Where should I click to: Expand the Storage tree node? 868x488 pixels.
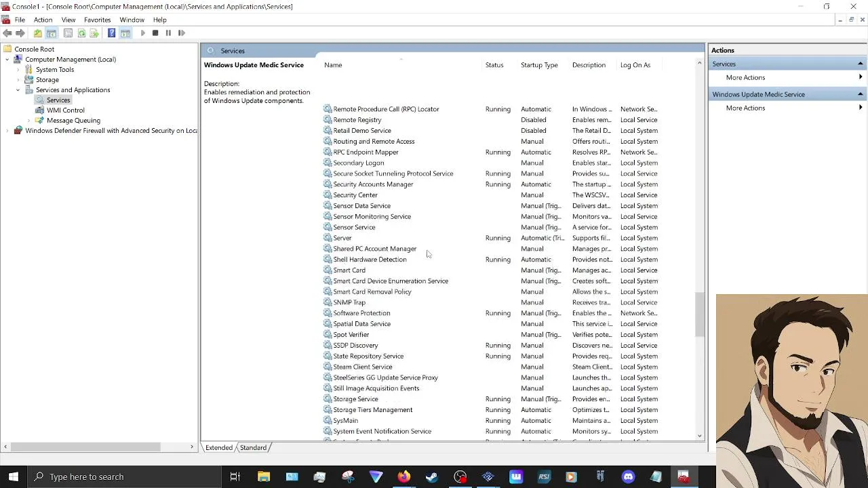18,79
